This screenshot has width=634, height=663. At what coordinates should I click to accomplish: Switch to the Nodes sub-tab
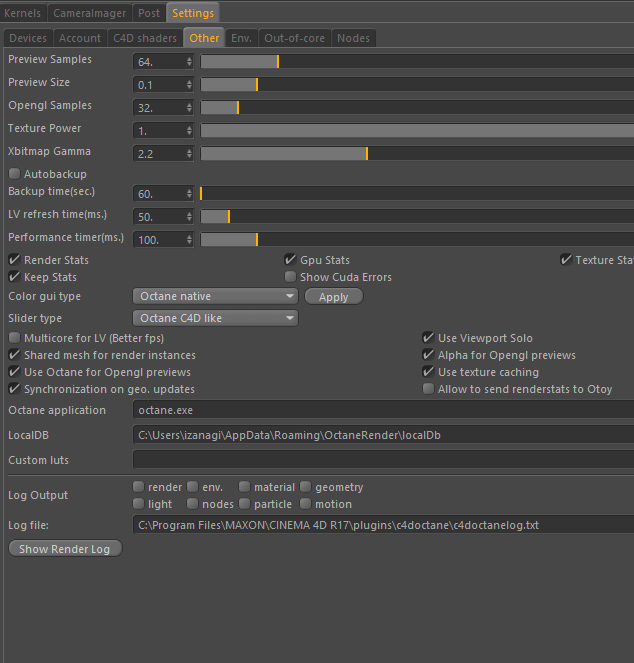click(x=354, y=38)
